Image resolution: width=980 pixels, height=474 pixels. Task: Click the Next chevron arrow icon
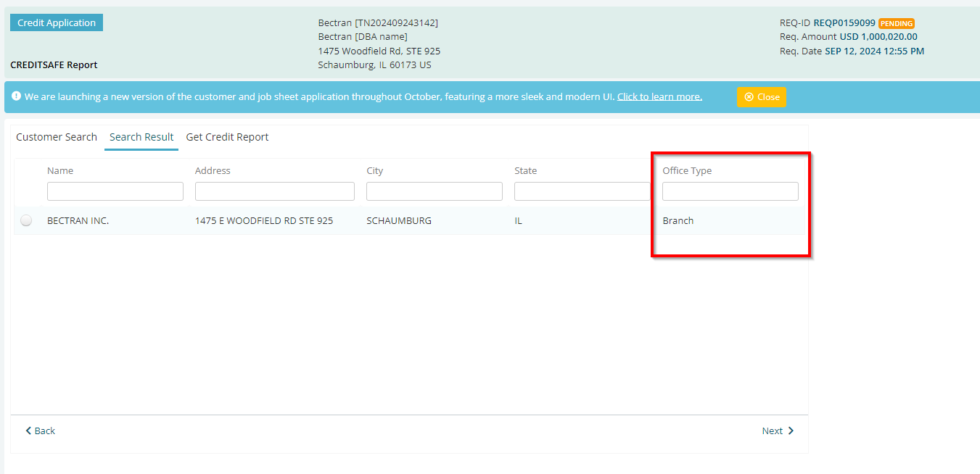[x=791, y=431]
